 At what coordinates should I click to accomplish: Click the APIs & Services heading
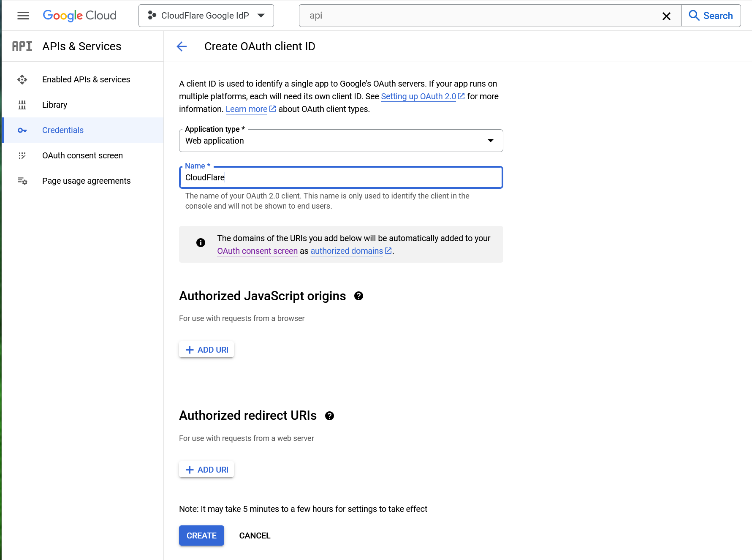tap(82, 46)
